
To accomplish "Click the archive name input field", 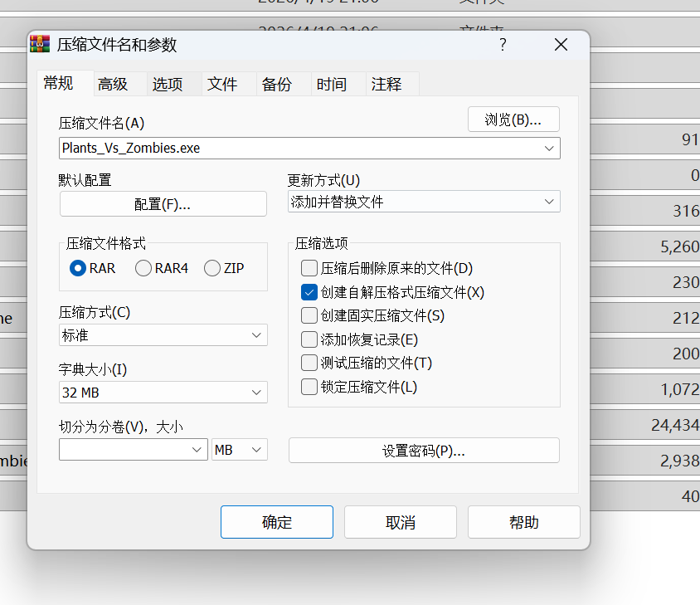I will click(x=299, y=149).
